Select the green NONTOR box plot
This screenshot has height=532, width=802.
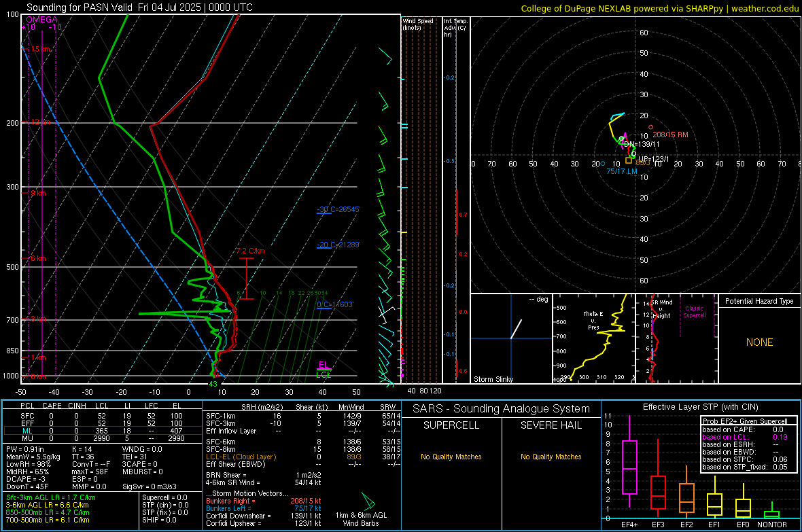click(771, 512)
